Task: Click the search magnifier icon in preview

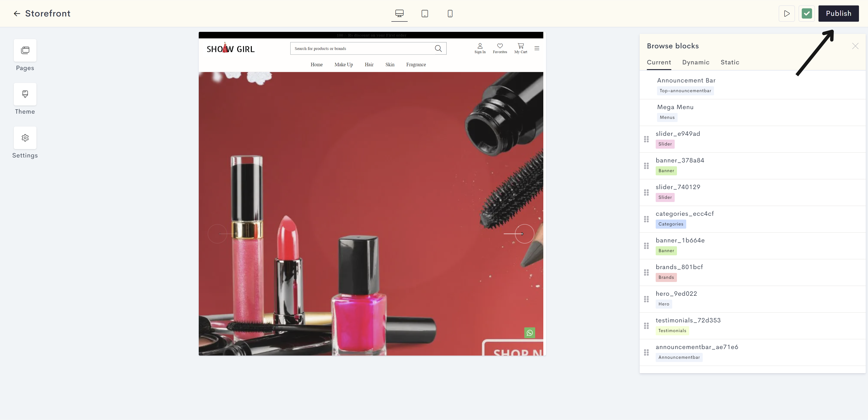Action: (x=438, y=49)
